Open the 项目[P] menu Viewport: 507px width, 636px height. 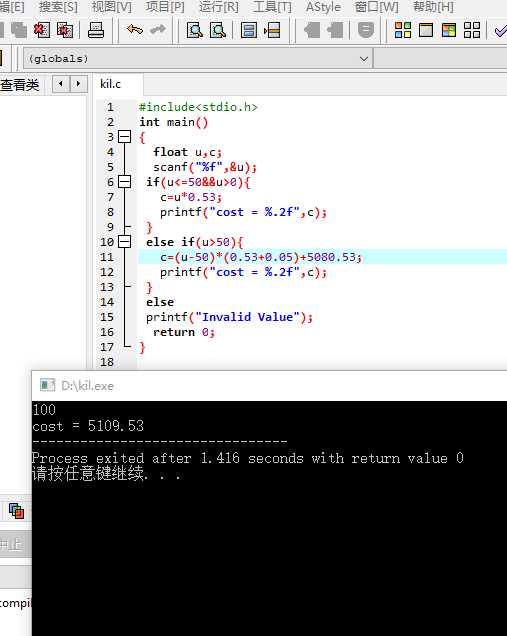pos(165,7)
